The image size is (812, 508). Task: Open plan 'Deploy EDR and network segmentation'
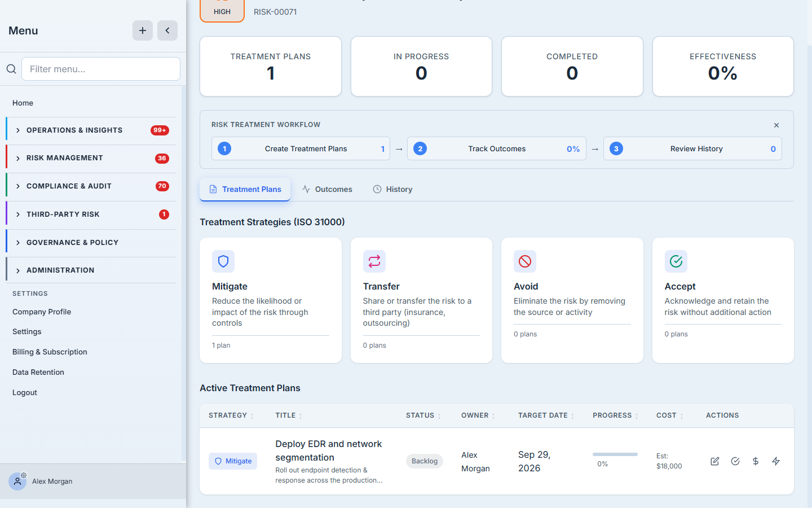click(x=329, y=450)
